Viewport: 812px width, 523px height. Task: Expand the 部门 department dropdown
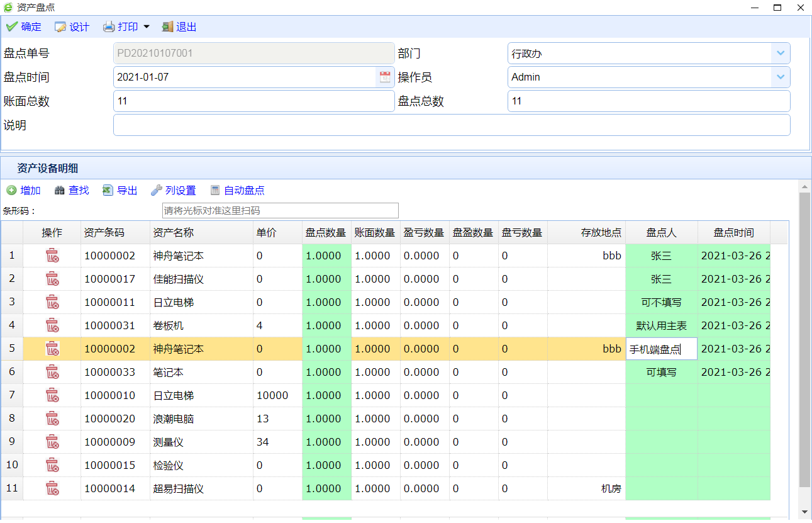780,53
